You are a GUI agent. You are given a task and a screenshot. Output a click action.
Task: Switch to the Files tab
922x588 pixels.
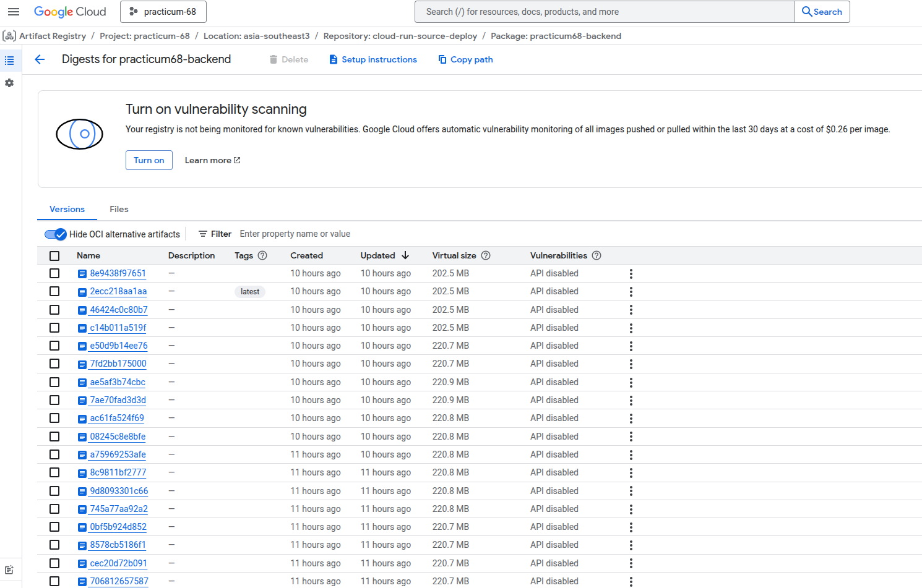point(119,209)
